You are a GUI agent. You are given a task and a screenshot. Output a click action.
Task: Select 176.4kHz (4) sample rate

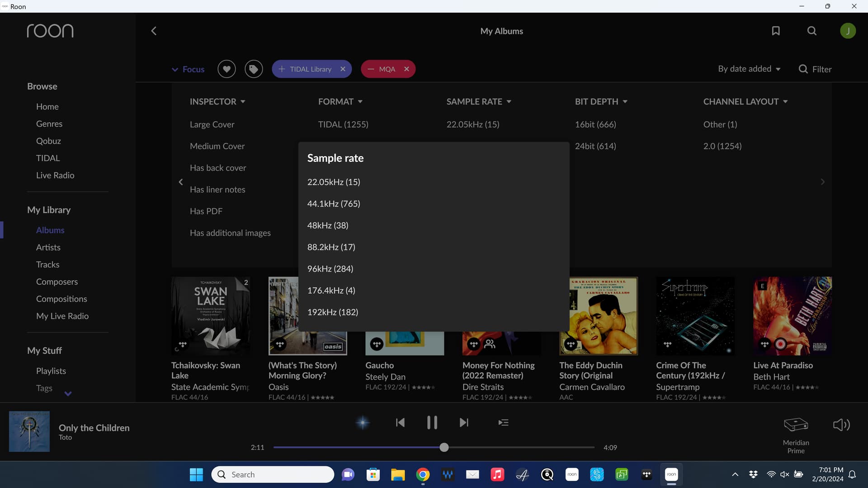(331, 291)
